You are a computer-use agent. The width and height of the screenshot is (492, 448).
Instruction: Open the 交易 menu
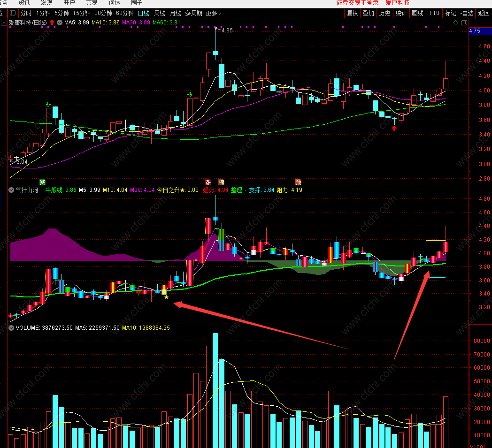[92, 3]
